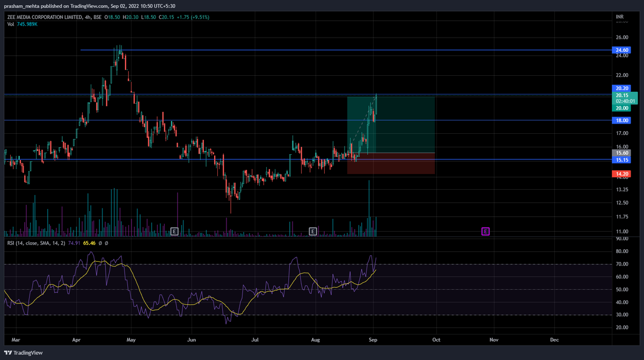Click the 50.00 RSI axis label
The width and height of the screenshot is (644, 360).
point(621,290)
